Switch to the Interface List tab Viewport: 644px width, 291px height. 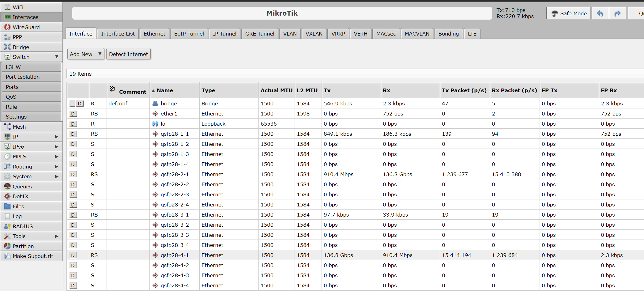[x=118, y=33]
